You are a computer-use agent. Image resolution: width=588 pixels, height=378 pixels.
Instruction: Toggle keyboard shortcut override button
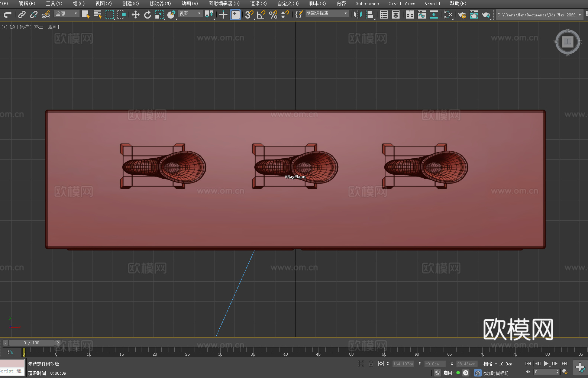235,14
